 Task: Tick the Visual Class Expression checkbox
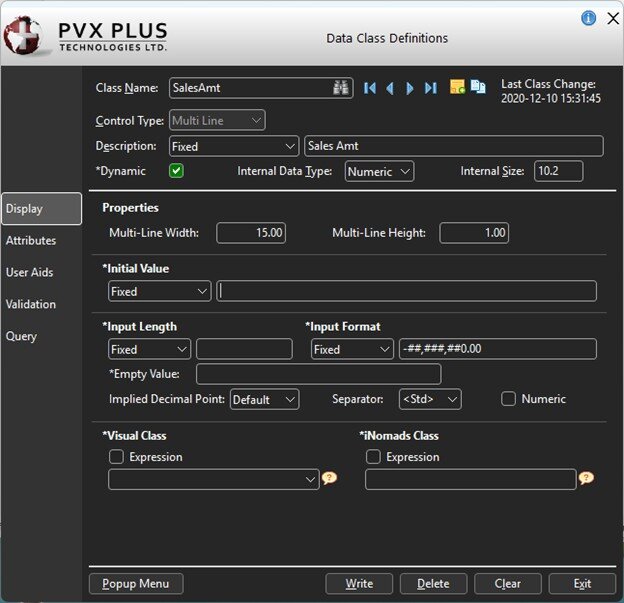pyautogui.click(x=116, y=457)
